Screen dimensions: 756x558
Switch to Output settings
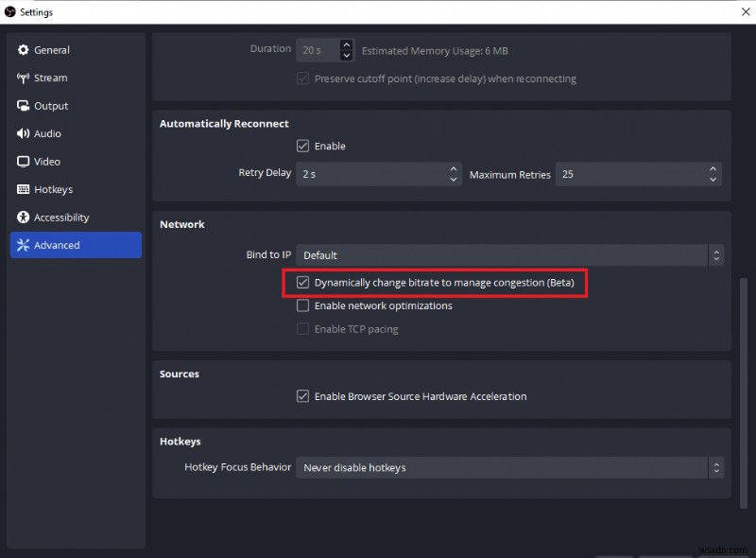(x=76, y=106)
